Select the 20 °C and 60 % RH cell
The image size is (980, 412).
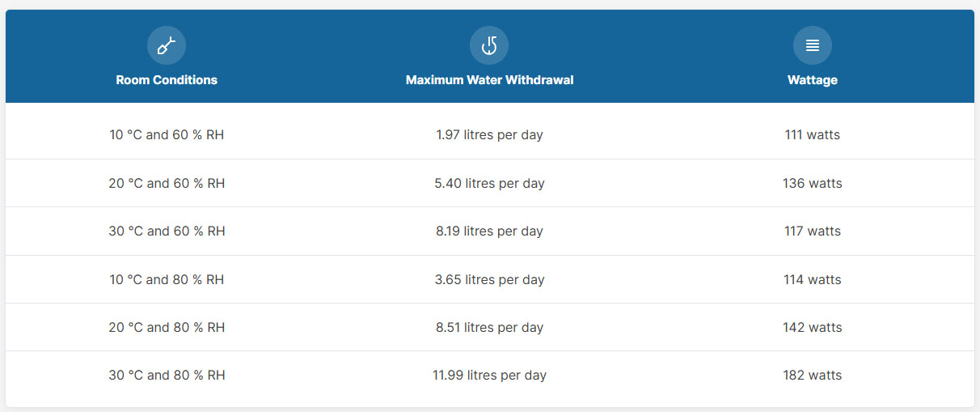click(167, 184)
